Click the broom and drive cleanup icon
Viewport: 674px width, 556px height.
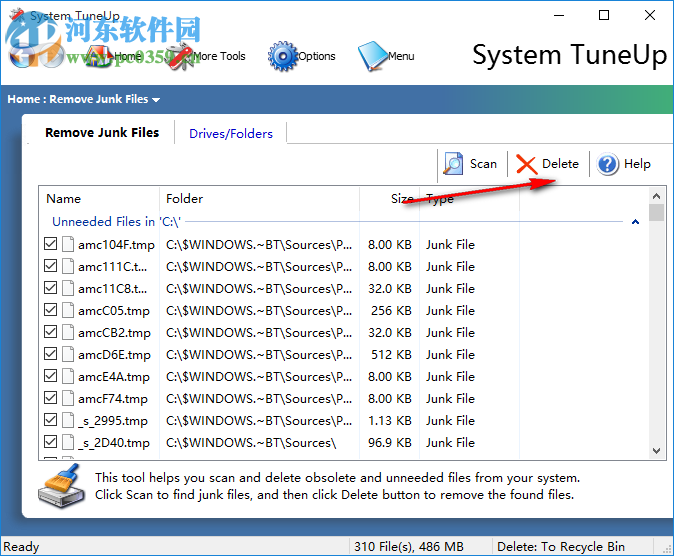[x=61, y=485]
